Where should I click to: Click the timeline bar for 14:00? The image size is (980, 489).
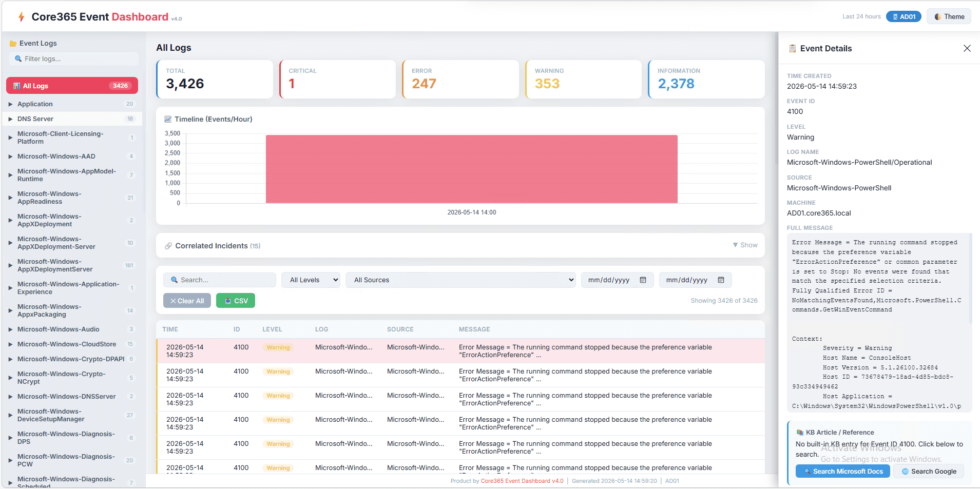point(471,169)
